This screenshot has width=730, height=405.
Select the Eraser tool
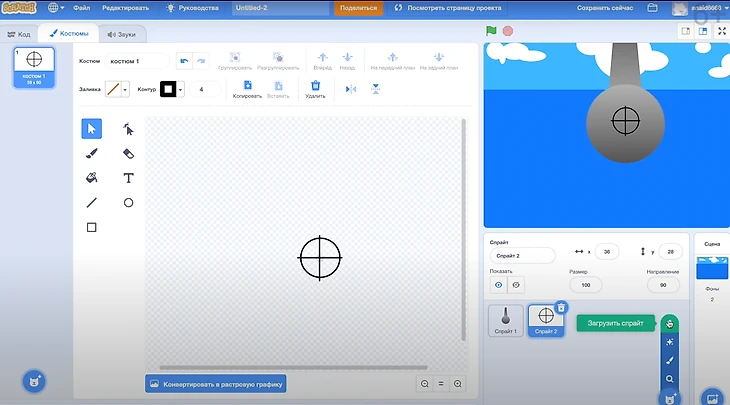[x=128, y=153]
